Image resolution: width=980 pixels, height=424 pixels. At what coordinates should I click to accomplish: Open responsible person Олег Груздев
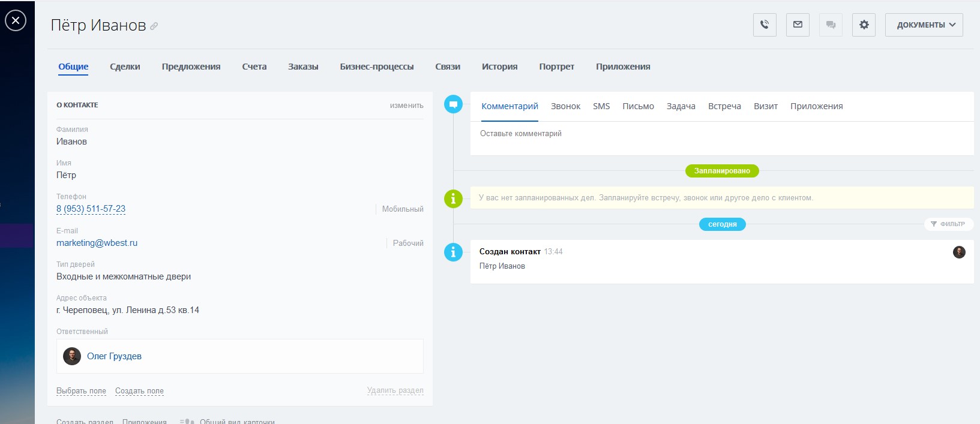tap(114, 356)
